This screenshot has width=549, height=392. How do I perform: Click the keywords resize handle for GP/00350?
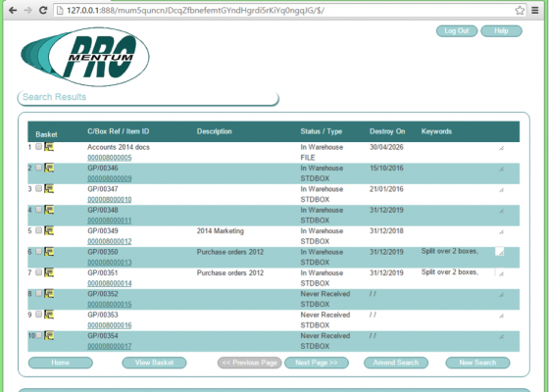click(501, 253)
